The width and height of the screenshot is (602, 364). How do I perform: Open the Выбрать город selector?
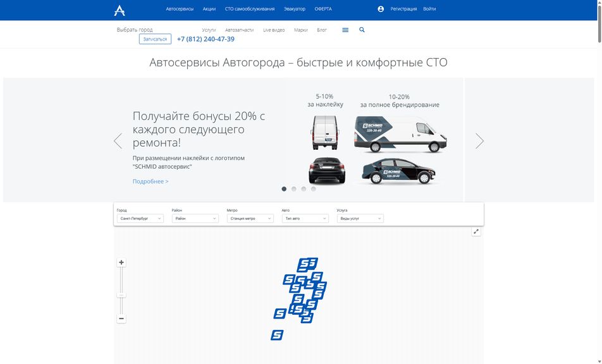(135, 30)
